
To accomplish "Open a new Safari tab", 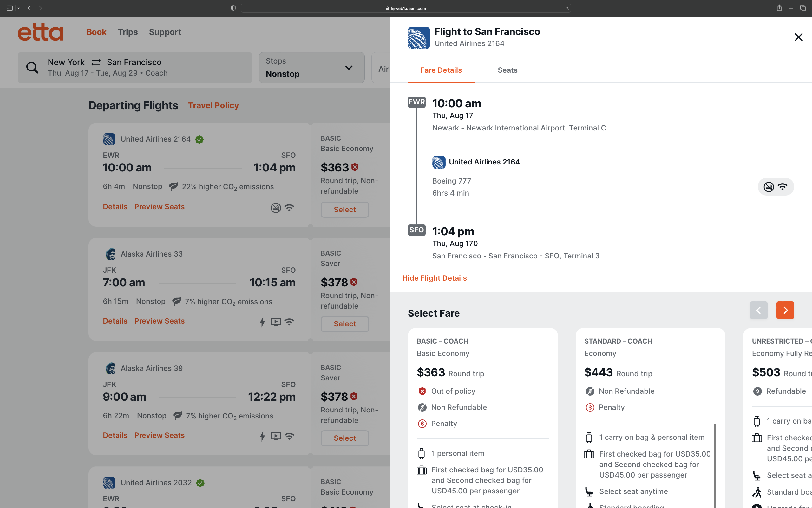I will (791, 8).
